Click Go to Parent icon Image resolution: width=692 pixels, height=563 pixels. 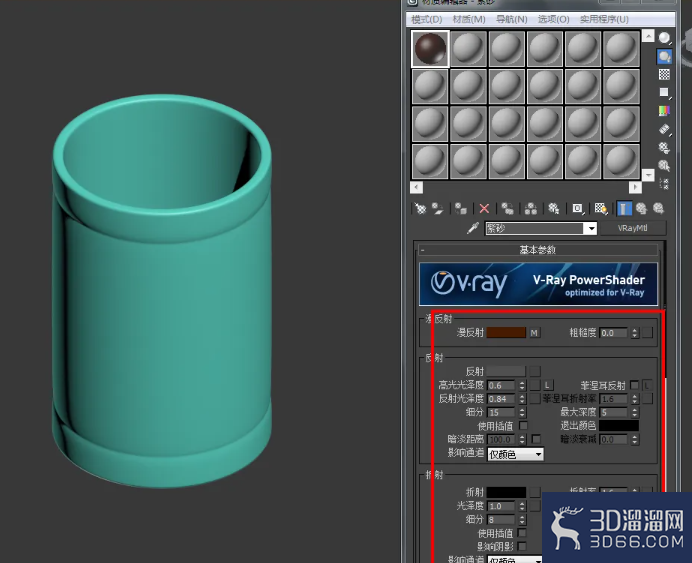(x=641, y=208)
